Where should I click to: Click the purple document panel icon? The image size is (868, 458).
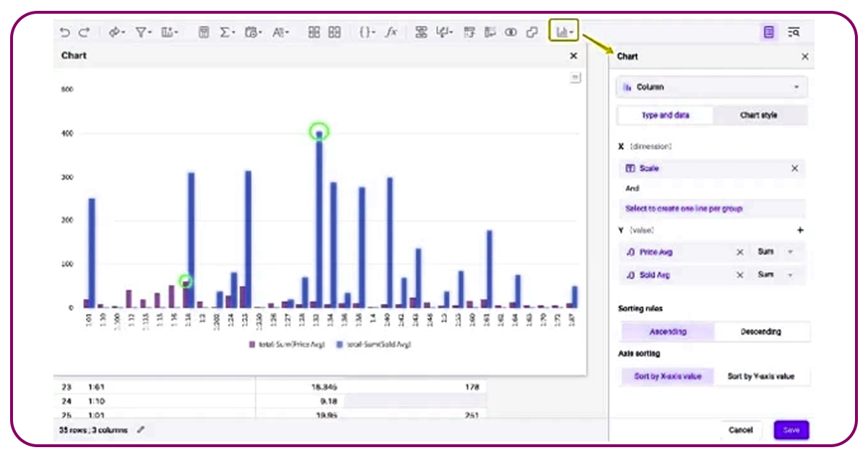pyautogui.click(x=769, y=32)
